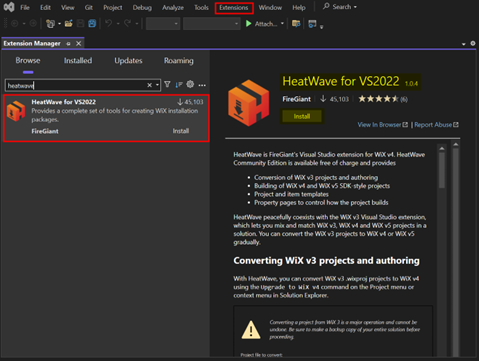Screen dimensions: 479x361
Task: Open the Git menu
Action: coord(88,7)
